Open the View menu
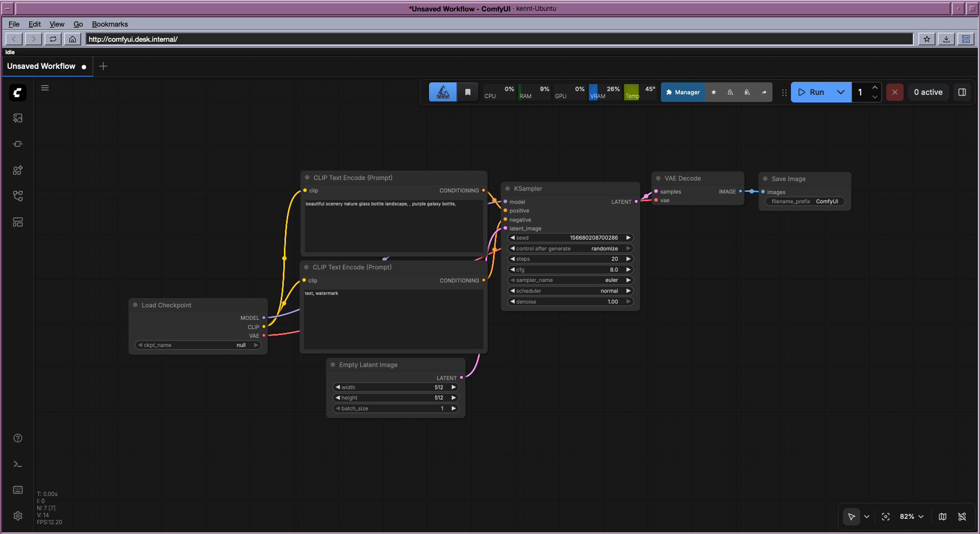 point(57,24)
